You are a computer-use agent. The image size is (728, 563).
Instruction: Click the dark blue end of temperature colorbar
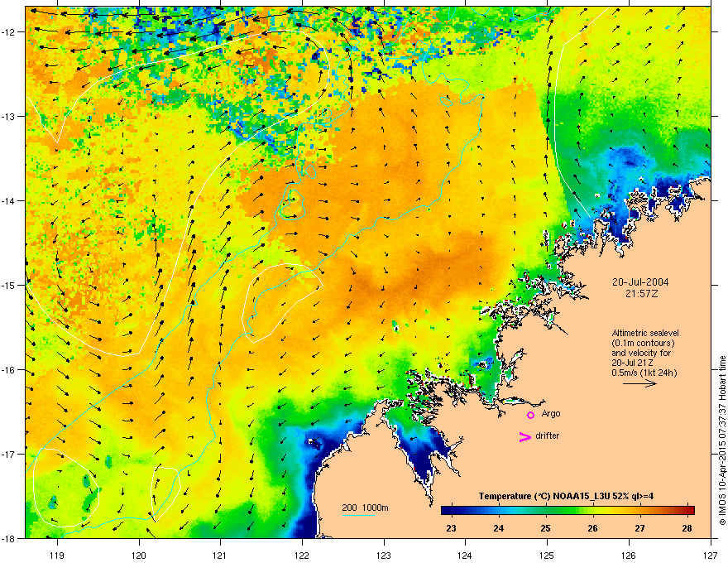click(x=448, y=511)
